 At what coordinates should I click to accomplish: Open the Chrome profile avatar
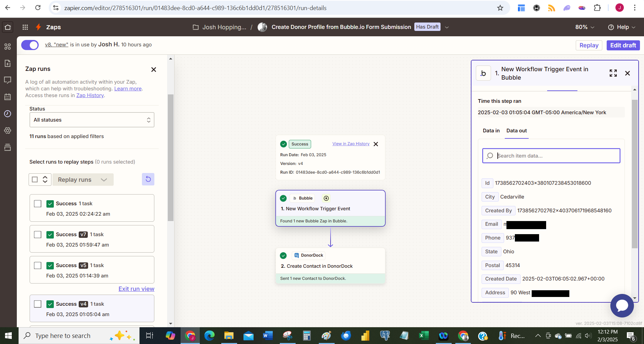(619, 8)
